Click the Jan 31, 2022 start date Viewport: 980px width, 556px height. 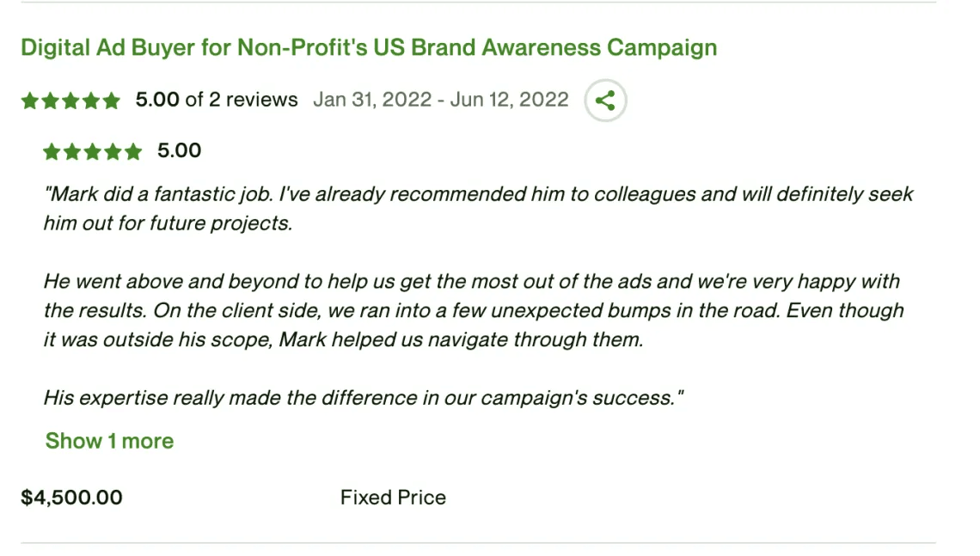(372, 100)
